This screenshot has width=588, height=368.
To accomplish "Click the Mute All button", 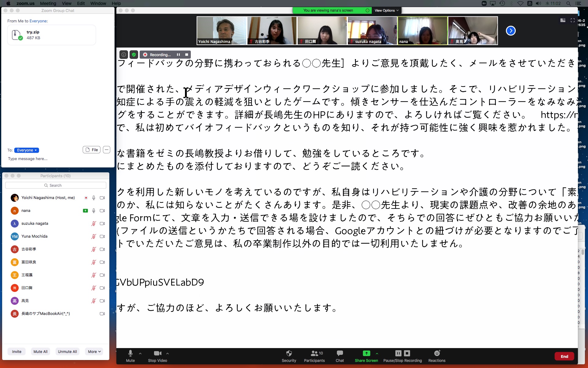I will 40,351.
